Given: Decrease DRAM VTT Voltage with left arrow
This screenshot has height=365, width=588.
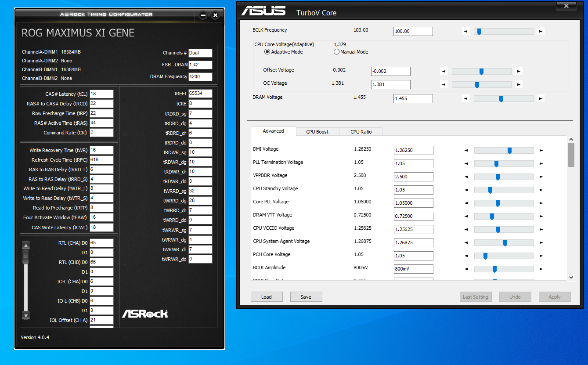Looking at the screenshot, I should [466, 216].
